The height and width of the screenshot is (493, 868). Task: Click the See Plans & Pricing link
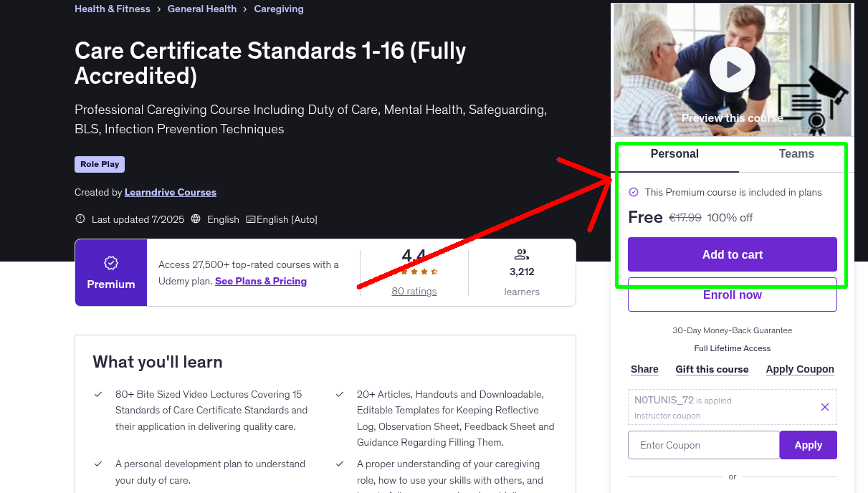pyautogui.click(x=260, y=281)
